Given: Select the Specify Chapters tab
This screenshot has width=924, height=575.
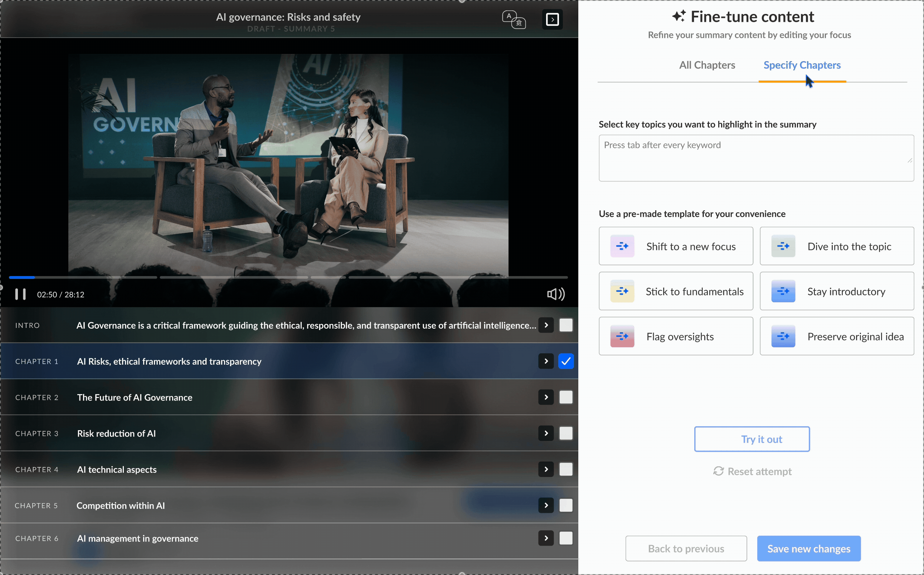Looking at the screenshot, I should coord(802,65).
